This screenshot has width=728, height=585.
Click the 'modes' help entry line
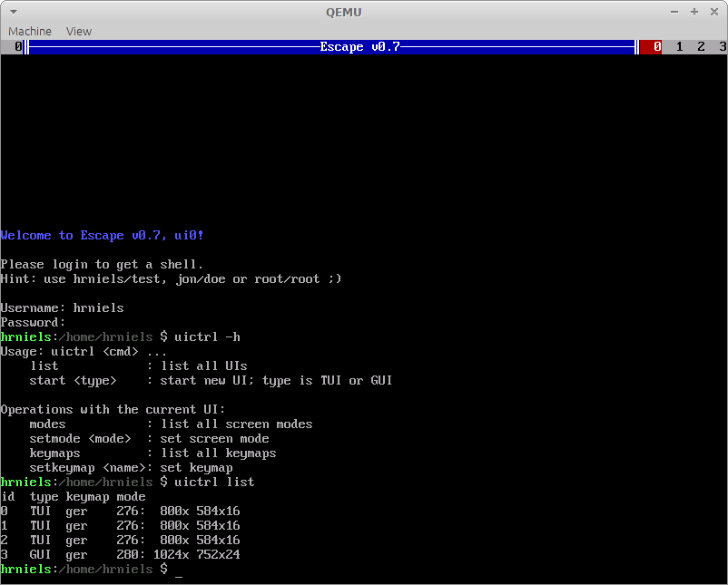pyautogui.click(x=171, y=424)
